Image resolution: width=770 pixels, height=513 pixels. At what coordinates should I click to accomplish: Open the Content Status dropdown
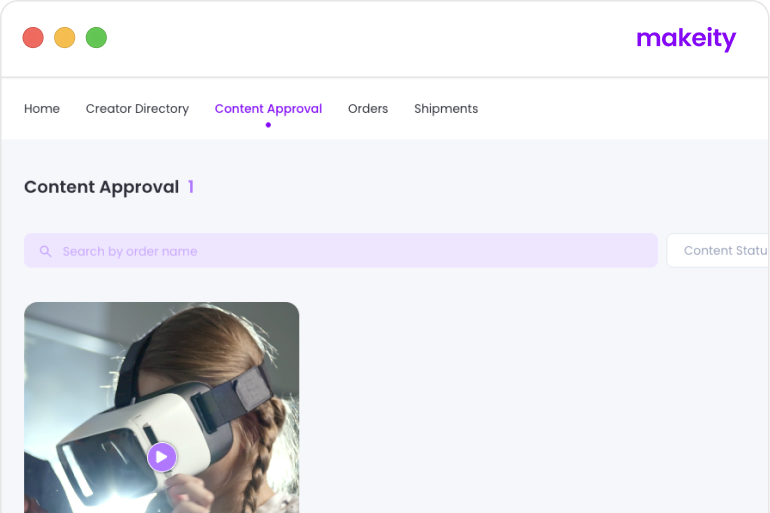[718, 250]
